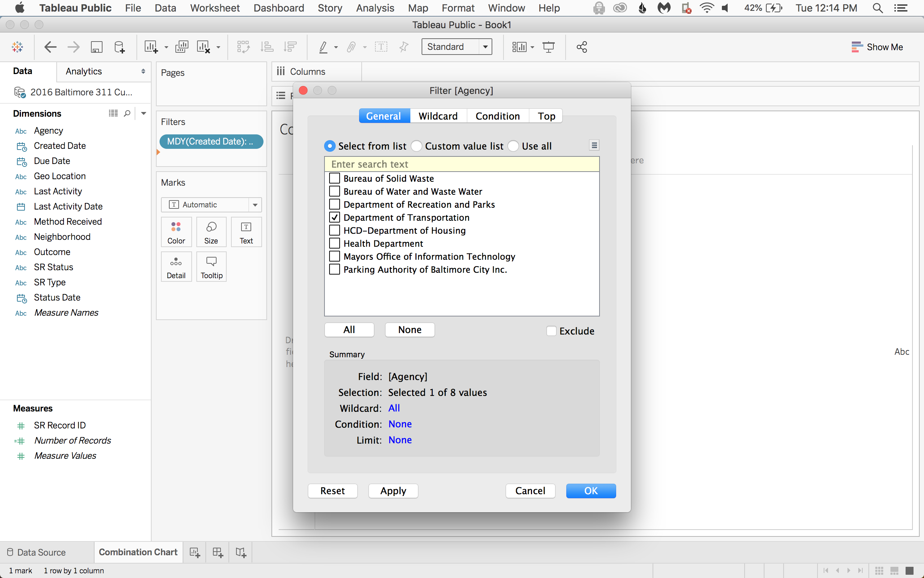This screenshot has width=924, height=578.
Task: Confirm the filter with OK
Action: pyautogui.click(x=591, y=491)
